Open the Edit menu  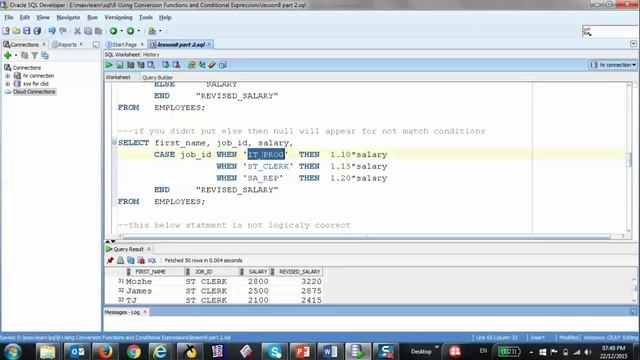25,18
